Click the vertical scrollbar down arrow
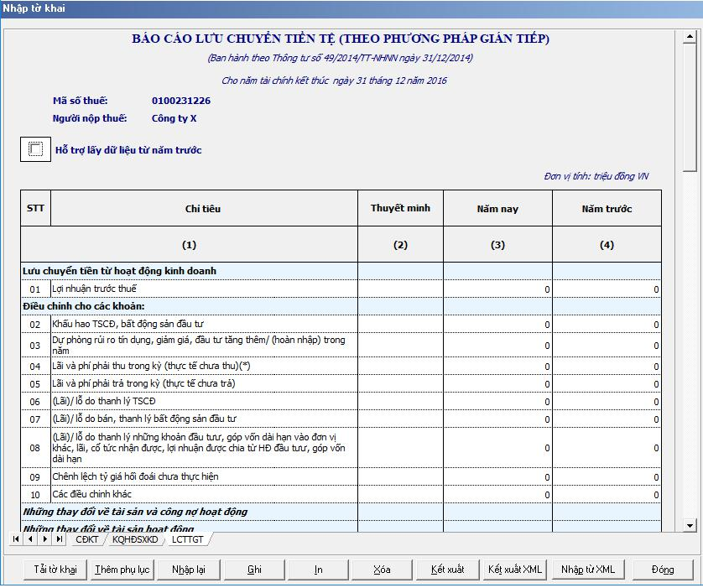The height and width of the screenshot is (588, 703). click(690, 526)
